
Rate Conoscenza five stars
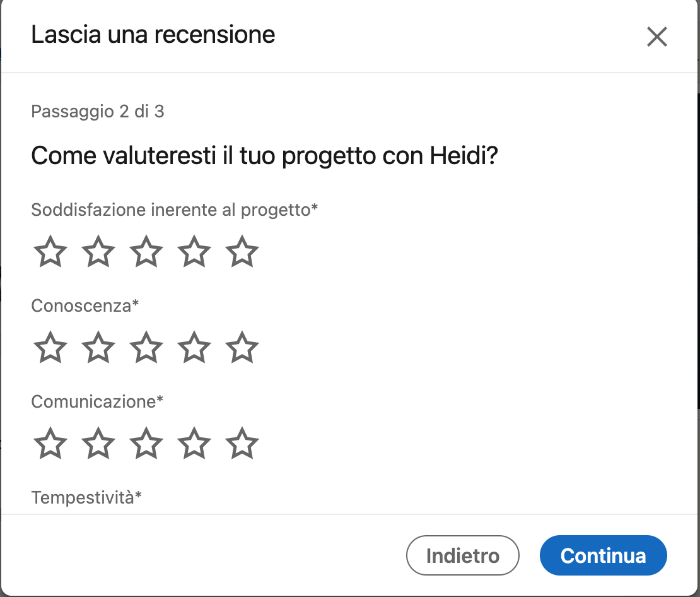tap(242, 348)
